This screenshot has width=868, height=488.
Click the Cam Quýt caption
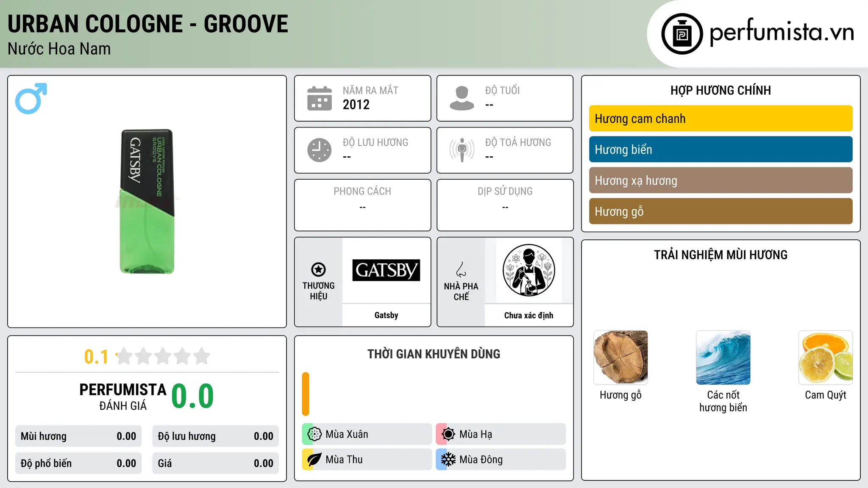pyautogui.click(x=826, y=395)
